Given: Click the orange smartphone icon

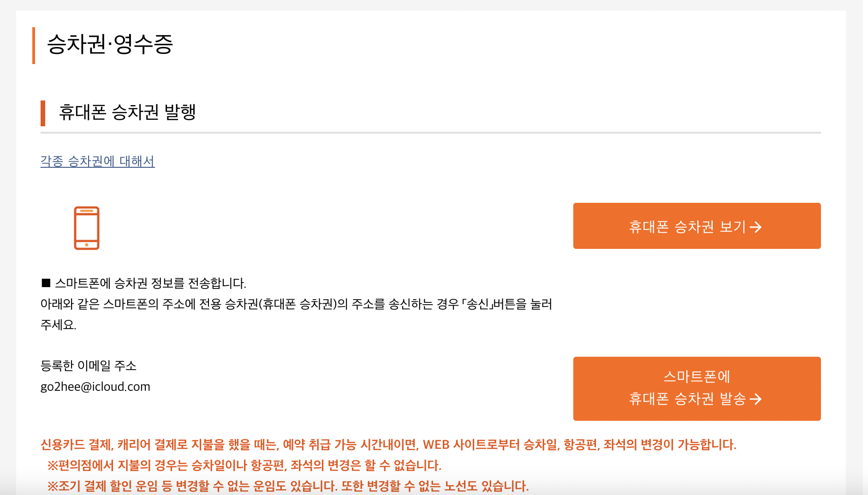Looking at the screenshot, I should [x=87, y=228].
